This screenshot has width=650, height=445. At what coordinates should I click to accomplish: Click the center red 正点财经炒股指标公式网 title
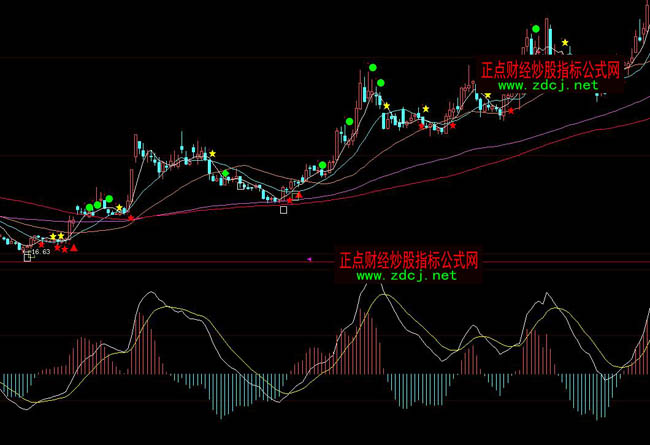(x=409, y=260)
